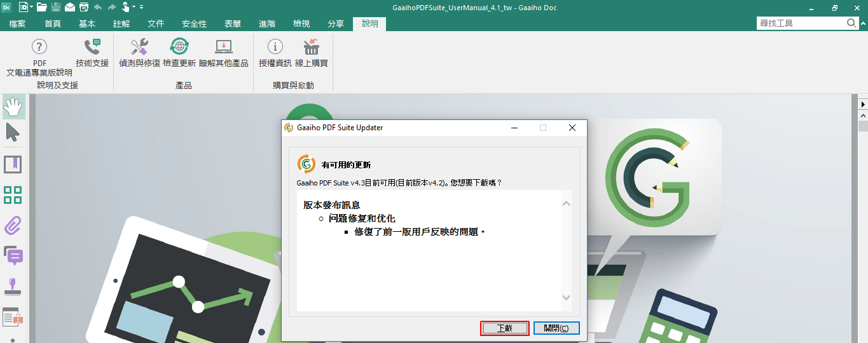Open the new document dropdown arrow
The width and height of the screenshot is (868, 343).
(32, 7)
